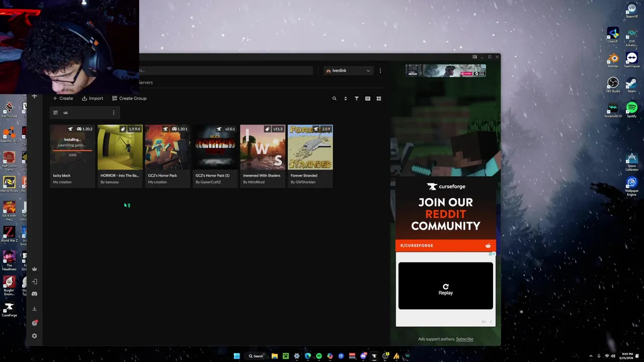644x362 pixels.
Task: Open three-dot menu next to Ivenlink account
Action: point(380,71)
